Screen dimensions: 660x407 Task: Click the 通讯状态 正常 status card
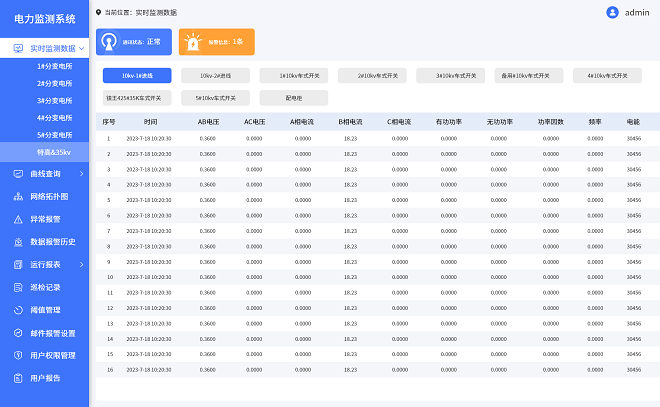[133, 42]
